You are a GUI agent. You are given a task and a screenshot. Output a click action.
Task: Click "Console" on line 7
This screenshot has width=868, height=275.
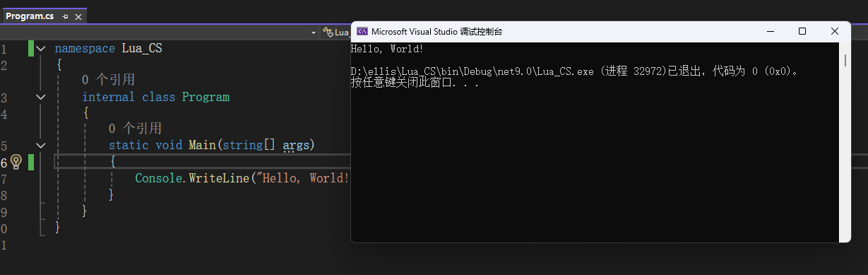(x=158, y=177)
